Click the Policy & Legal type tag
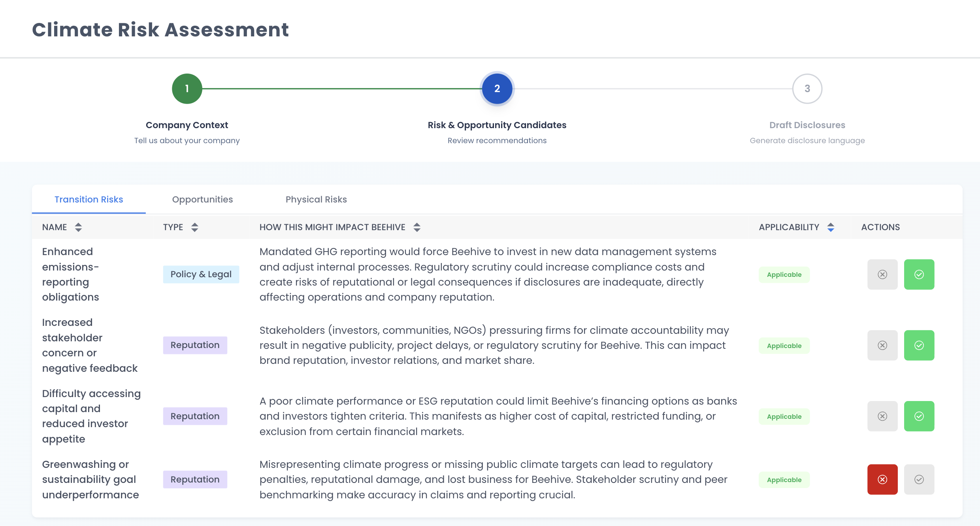 coord(201,274)
